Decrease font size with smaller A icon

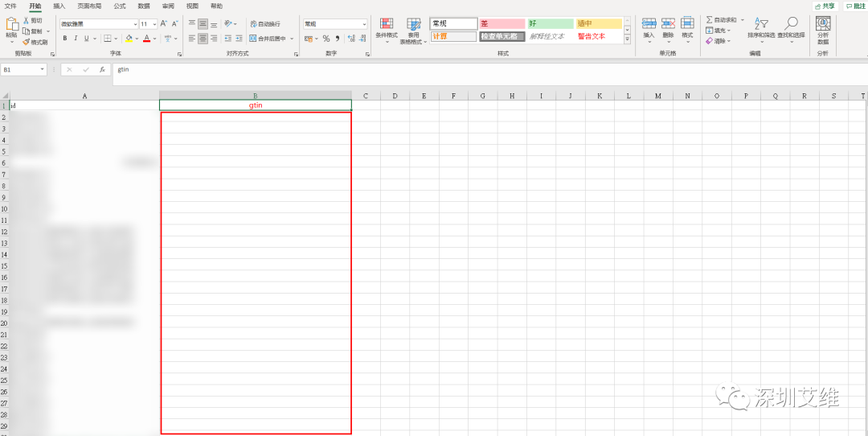175,24
